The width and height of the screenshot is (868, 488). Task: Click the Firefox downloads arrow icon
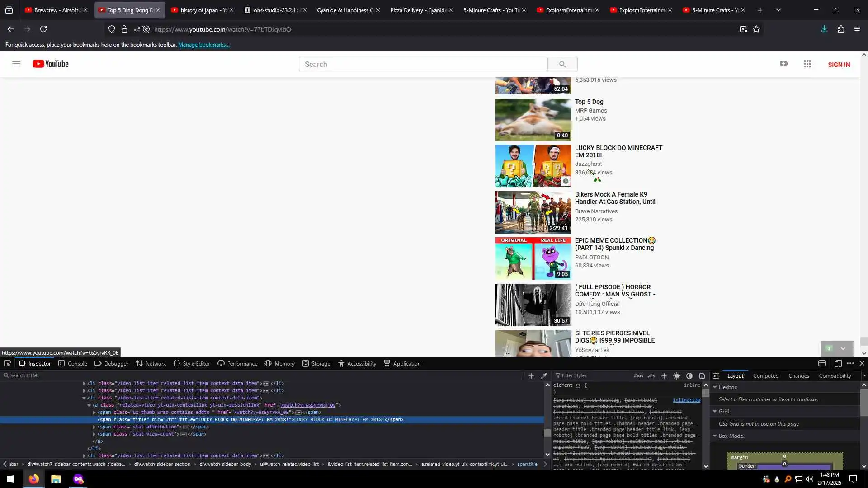(x=824, y=29)
